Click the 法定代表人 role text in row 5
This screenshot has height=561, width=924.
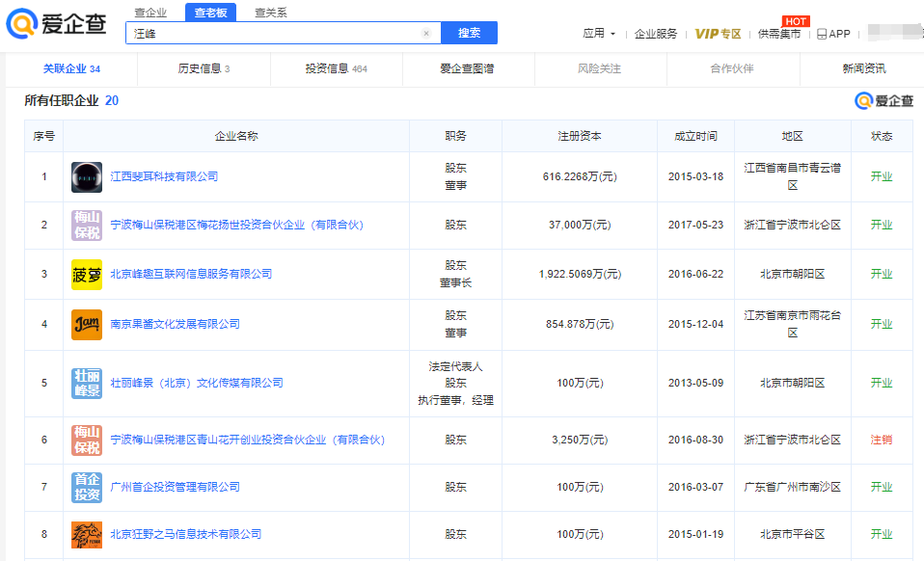pyautogui.click(x=455, y=366)
